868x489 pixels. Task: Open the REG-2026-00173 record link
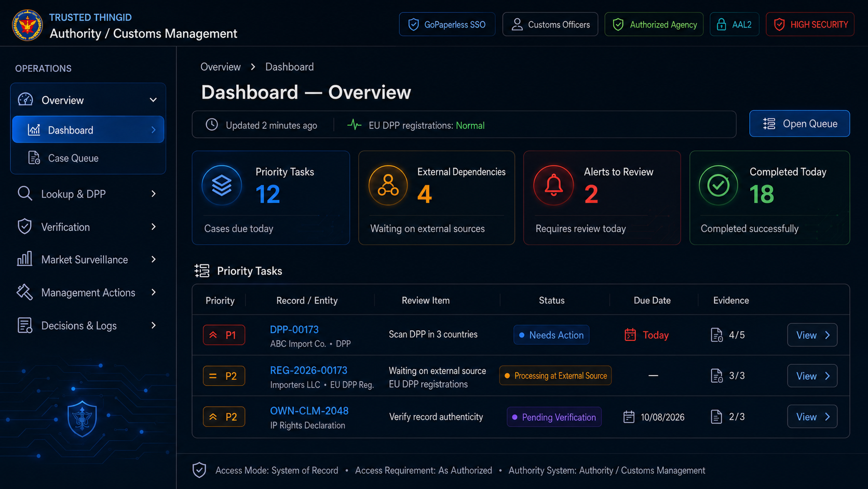tap(308, 370)
